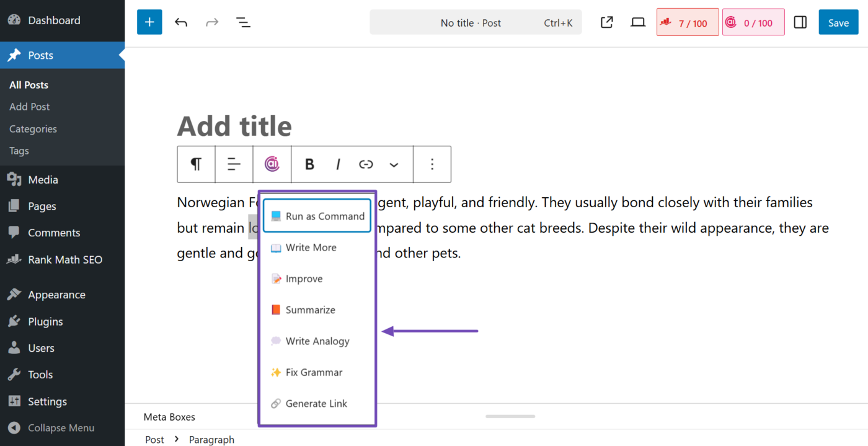Click the Comments bubble icon
Image resolution: width=868 pixels, height=446 pixels.
point(14,233)
